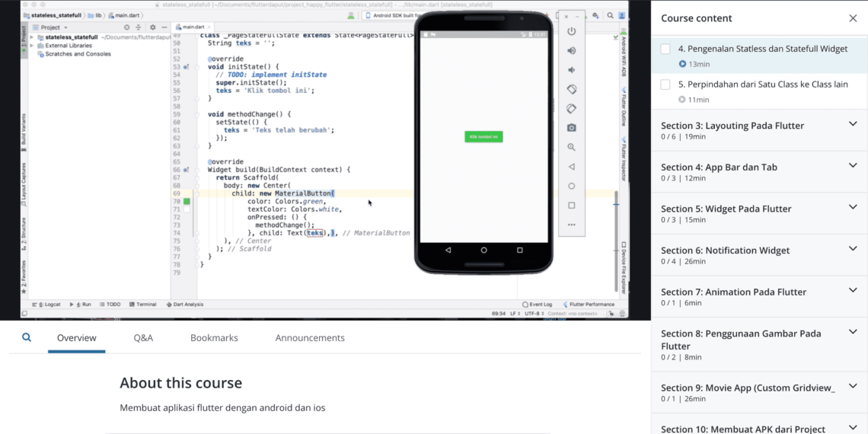Viewport: 868px width, 434px height.
Task: Click the white color swatch on line 71
Action: [x=187, y=209]
